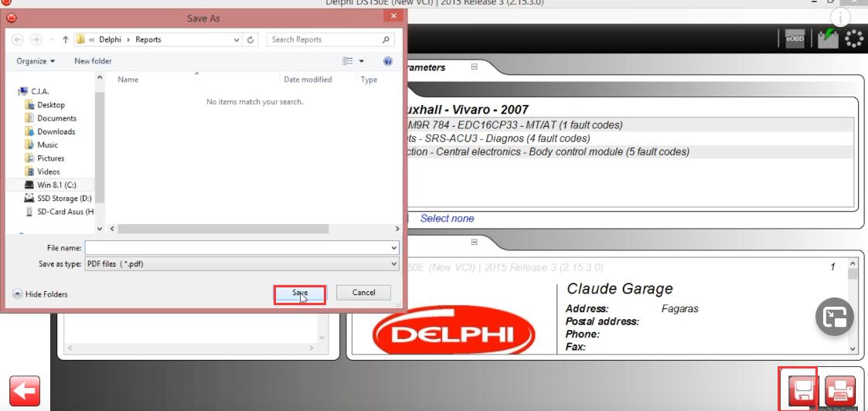
Task: Click the eOBD icon in Delphi toolbar
Action: coord(795,39)
